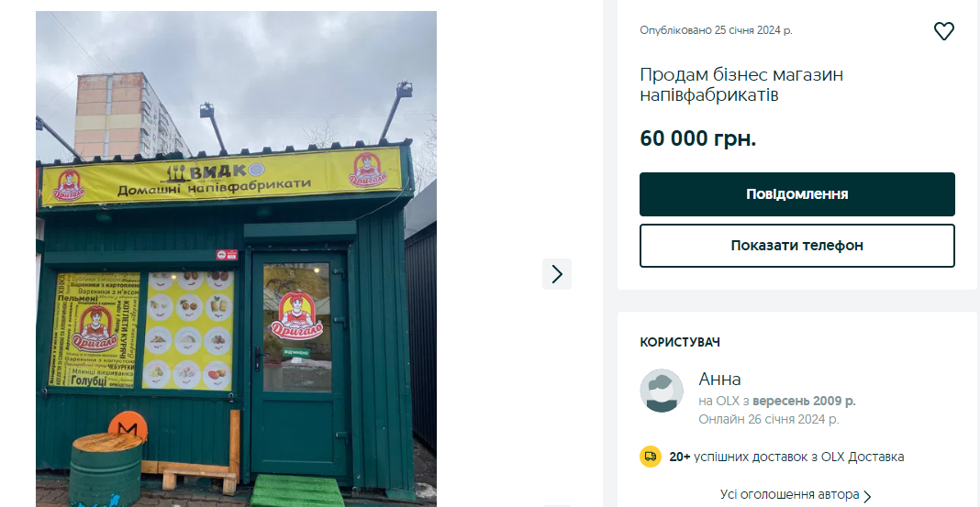This screenshot has width=980, height=507.
Task: Click the yellow OLX delivery truck icon
Action: (x=651, y=456)
